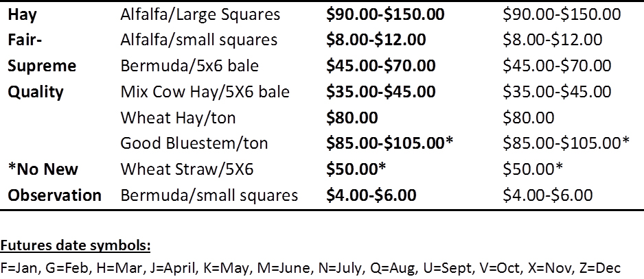
Task: Select the Good Bluestem/ton text
Action: [194, 143]
